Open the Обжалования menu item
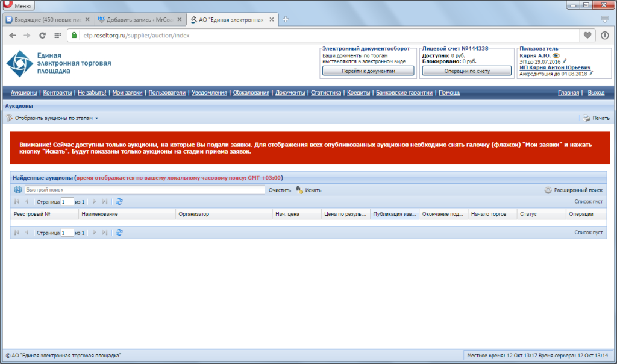 (251, 92)
